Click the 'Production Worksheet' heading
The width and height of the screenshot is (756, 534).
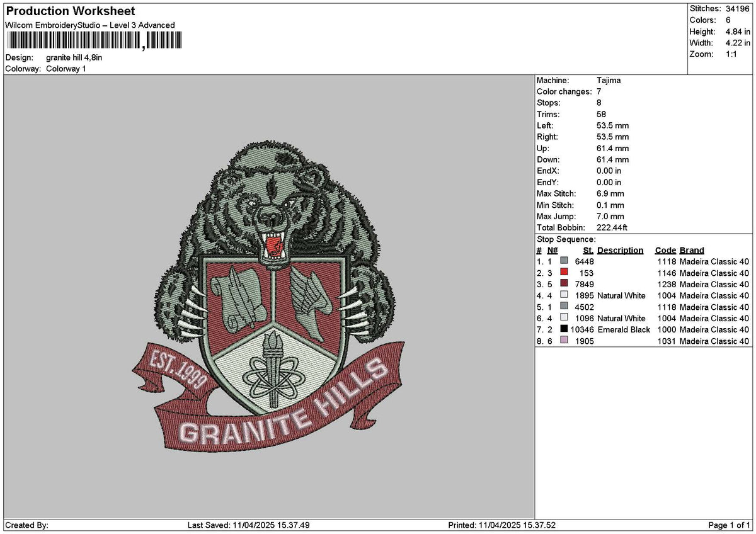point(71,11)
